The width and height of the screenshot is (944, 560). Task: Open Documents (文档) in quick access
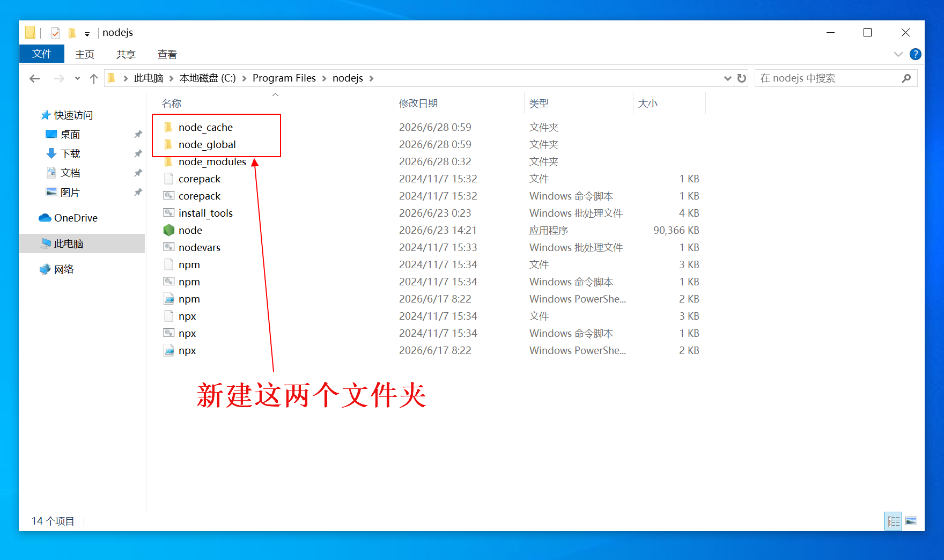click(70, 173)
